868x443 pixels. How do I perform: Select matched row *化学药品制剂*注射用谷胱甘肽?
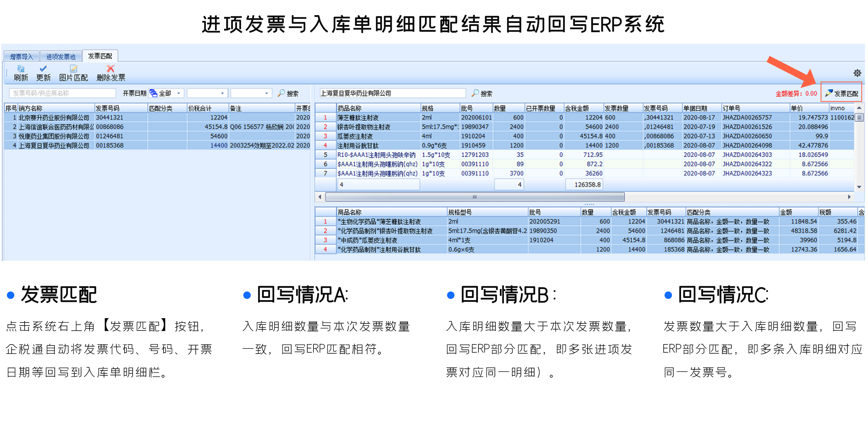click(x=590, y=250)
